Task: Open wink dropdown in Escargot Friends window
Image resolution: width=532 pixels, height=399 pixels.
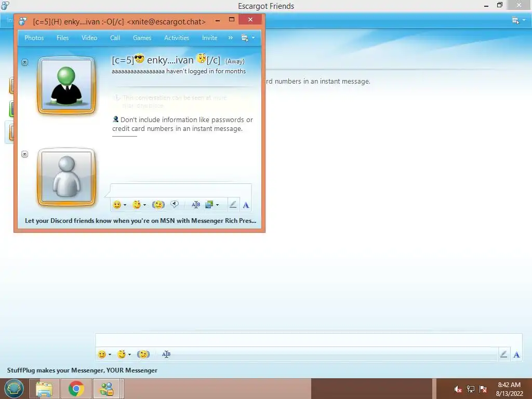Action: coord(129,354)
